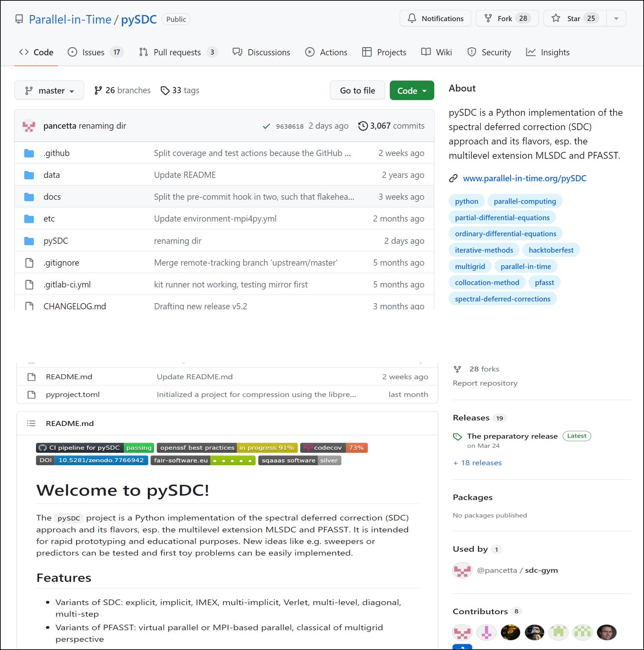
Task: Open the + 18 releases link
Action: point(477,463)
